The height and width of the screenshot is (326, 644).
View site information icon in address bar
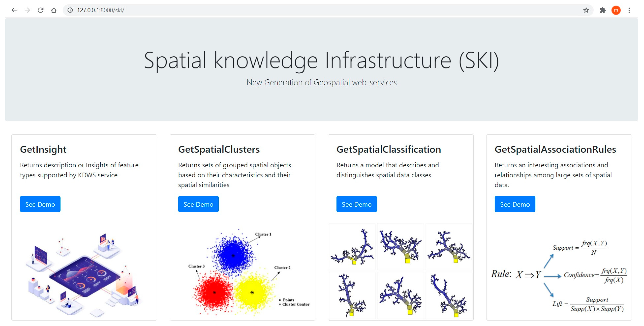coord(70,10)
